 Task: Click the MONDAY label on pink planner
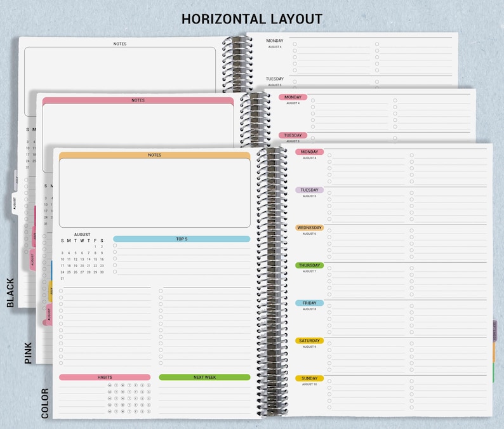(293, 97)
